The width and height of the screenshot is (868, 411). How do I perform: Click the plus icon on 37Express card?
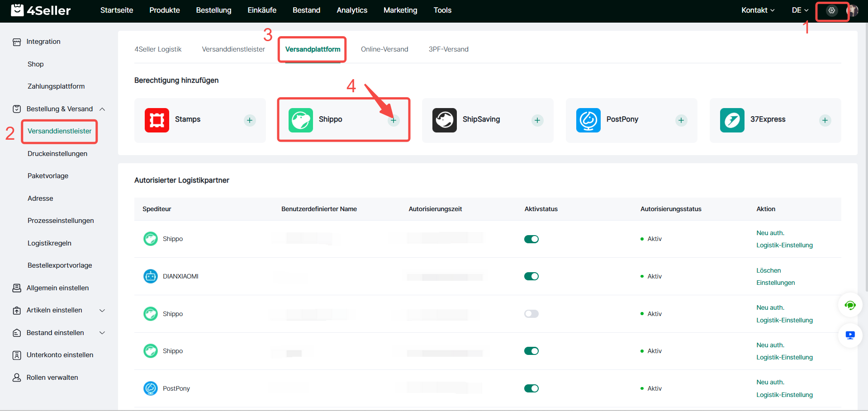825,120
